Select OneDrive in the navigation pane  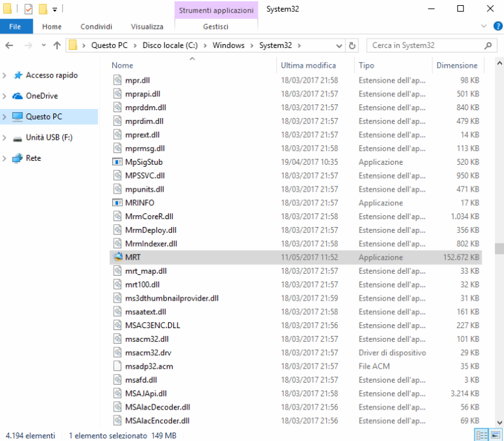click(x=42, y=96)
